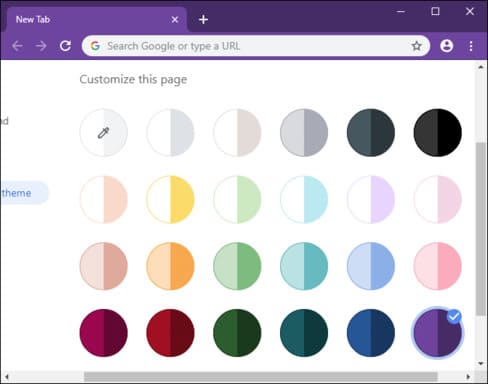The height and width of the screenshot is (384, 488).
Task: Reload the page with the refresh icon
Action: pos(65,46)
